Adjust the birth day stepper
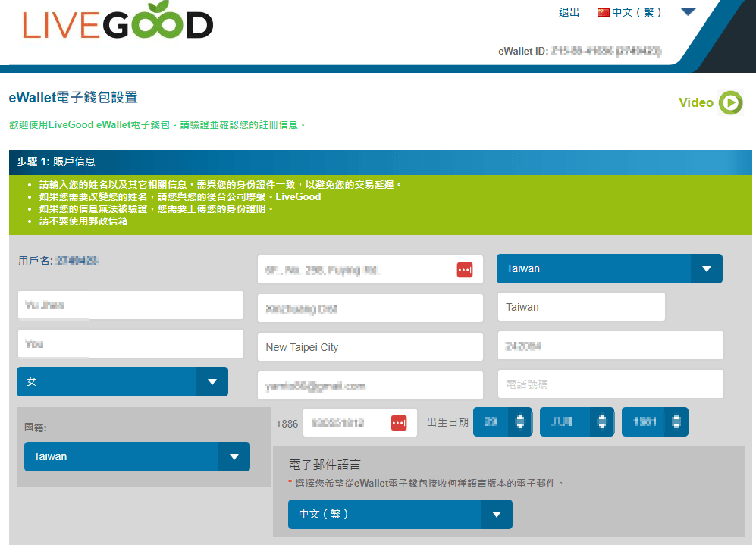Image resolution: width=756 pixels, height=545 pixels. (x=519, y=422)
